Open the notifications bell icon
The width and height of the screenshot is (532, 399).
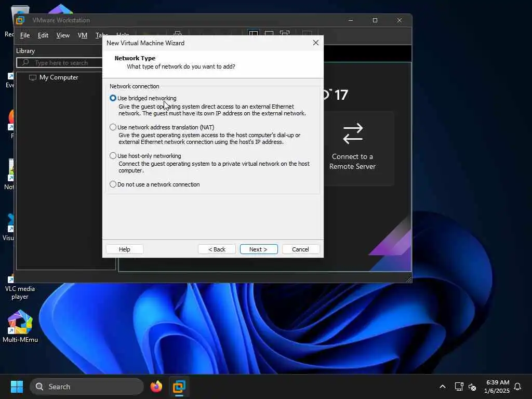pos(517,387)
